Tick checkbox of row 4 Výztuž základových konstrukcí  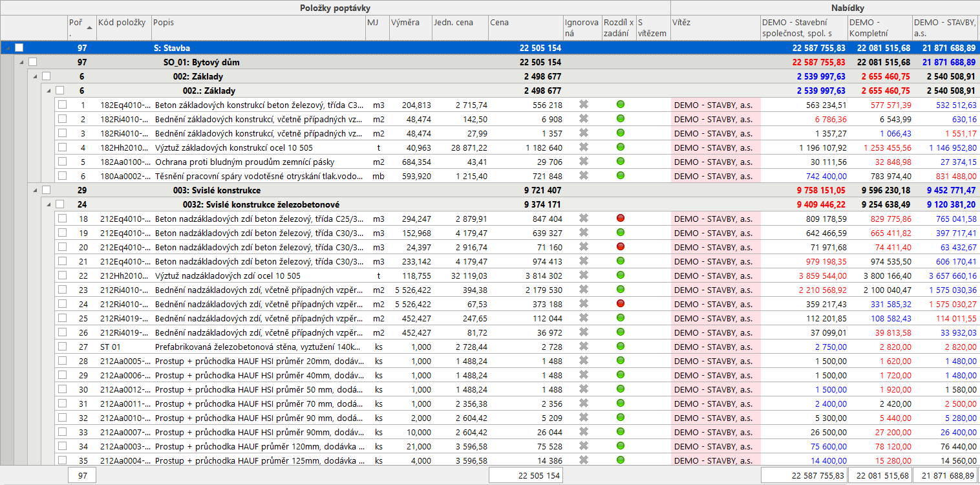click(x=62, y=147)
